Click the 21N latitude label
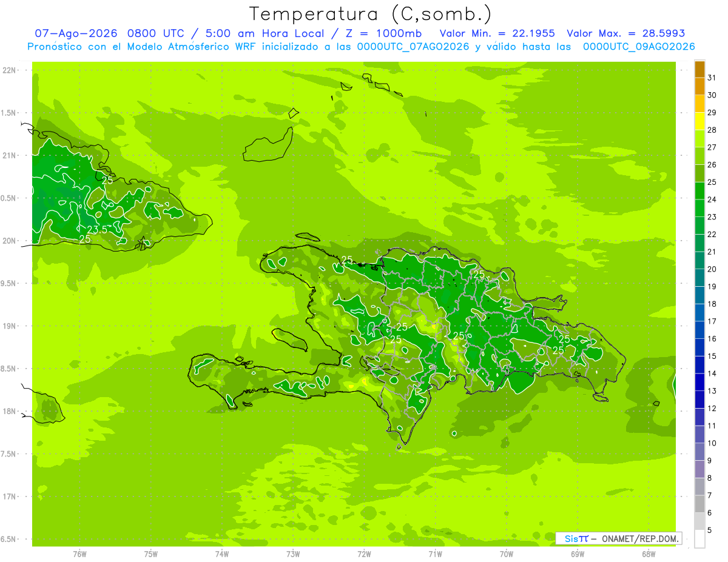The width and height of the screenshot is (728, 562). (10, 155)
